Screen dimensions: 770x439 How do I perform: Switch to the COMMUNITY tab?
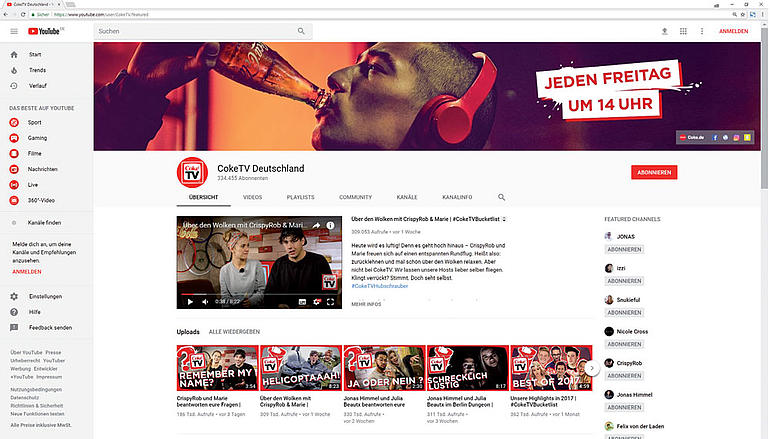click(x=356, y=197)
